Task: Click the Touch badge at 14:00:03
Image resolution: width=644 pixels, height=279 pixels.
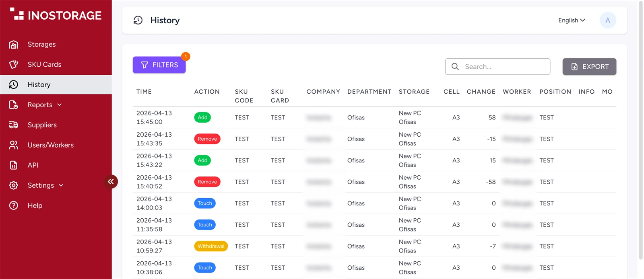Action: 205,203
